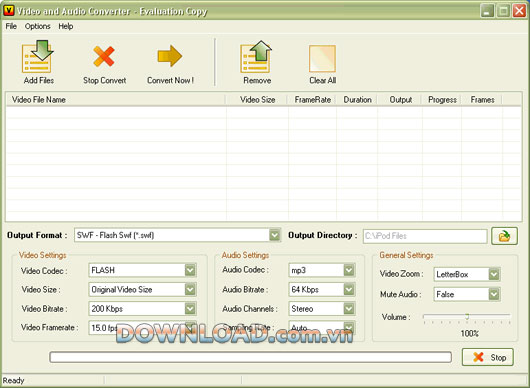Click the 100% volume value label

click(x=469, y=334)
